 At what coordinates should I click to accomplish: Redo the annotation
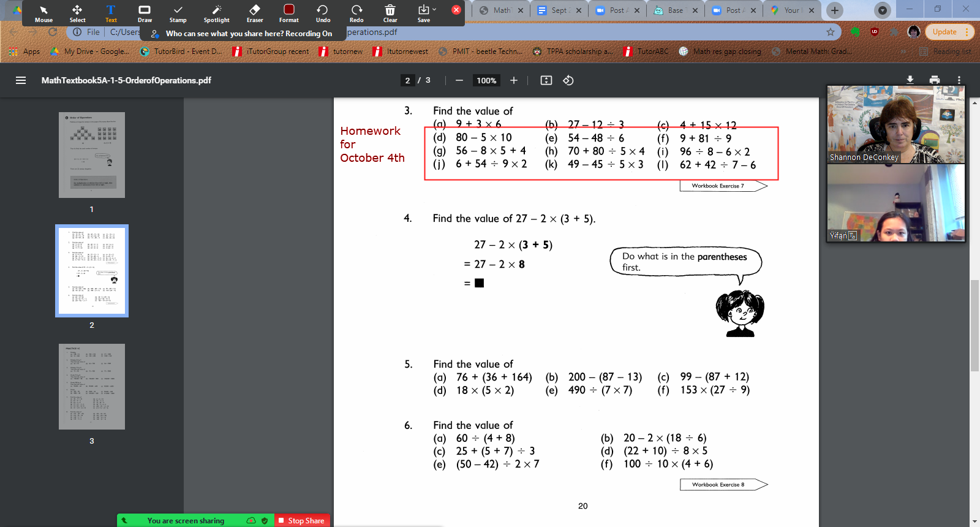click(x=356, y=13)
